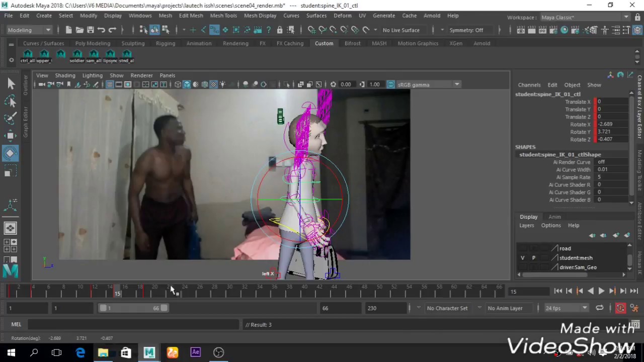Image resolution: width=644 pixels, height=362 pixels.
Task: Toggle the Auto Keyframe button
Action: click(x=620, y=308)
